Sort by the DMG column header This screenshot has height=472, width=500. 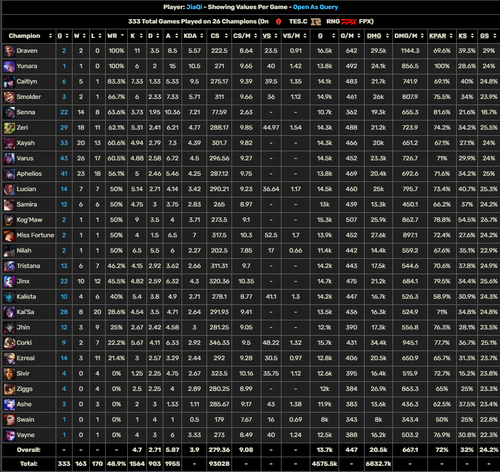coord(378,36)
